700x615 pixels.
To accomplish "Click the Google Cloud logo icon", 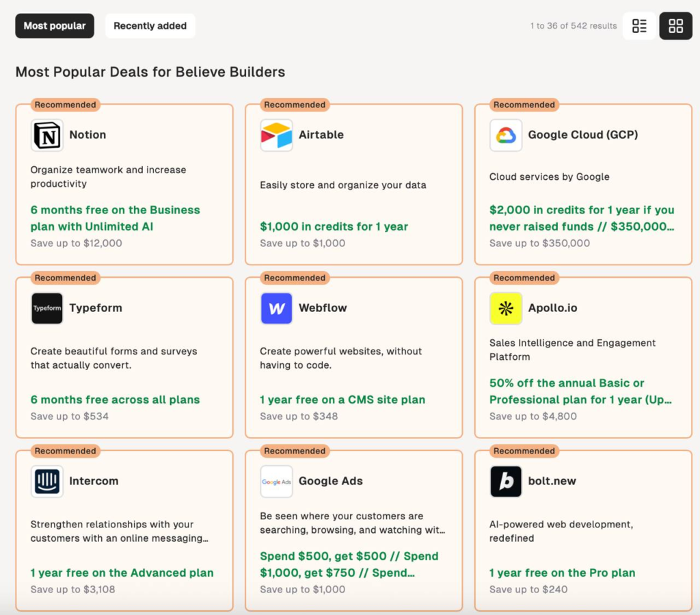I will click(506, 135).
